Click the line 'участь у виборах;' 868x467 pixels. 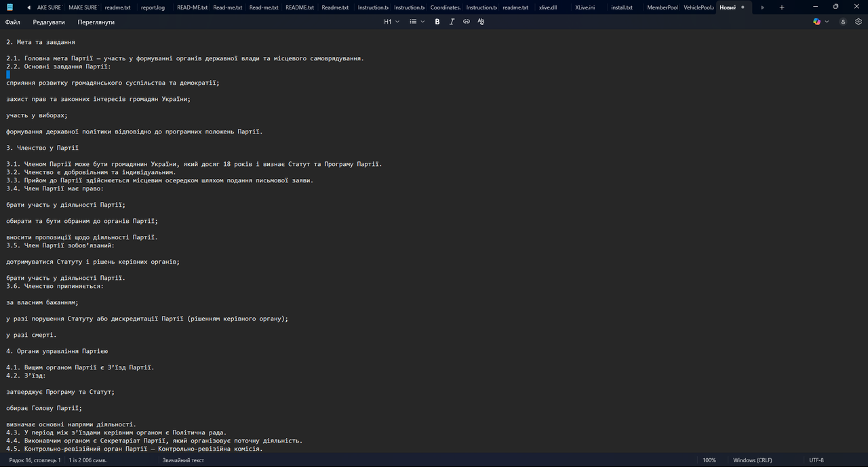37,115
